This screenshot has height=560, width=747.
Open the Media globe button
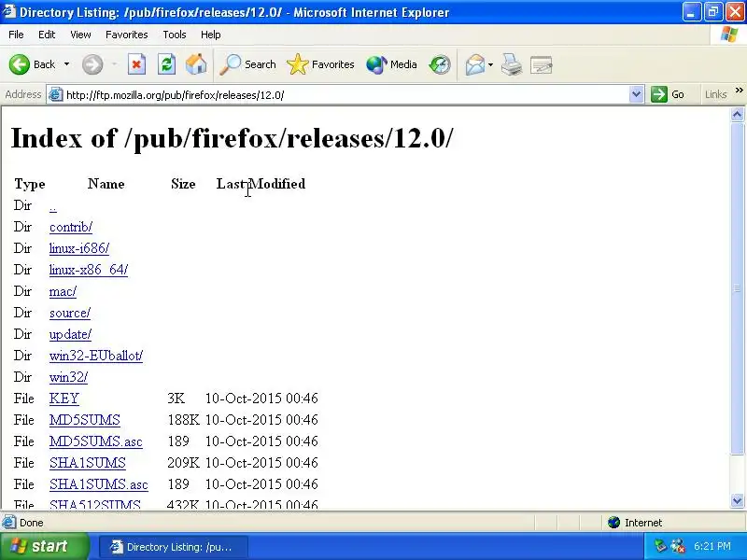(x=391, y=64)
